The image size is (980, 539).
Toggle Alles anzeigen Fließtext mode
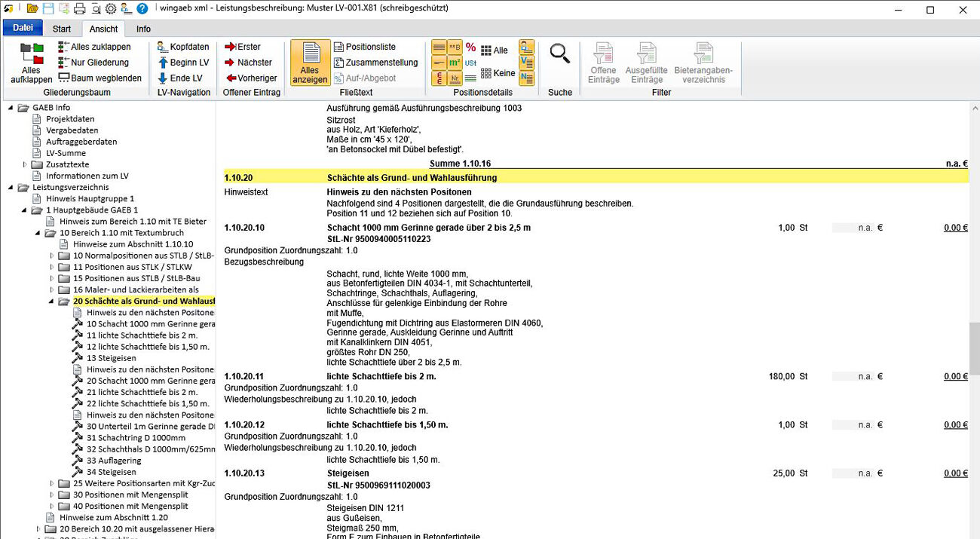[310, 62]
